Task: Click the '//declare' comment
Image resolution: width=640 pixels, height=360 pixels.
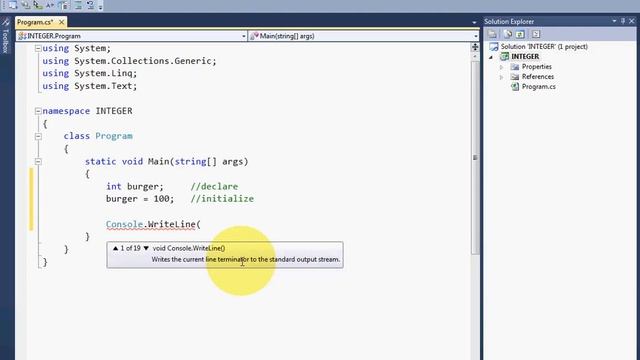Action: [214, 187]
